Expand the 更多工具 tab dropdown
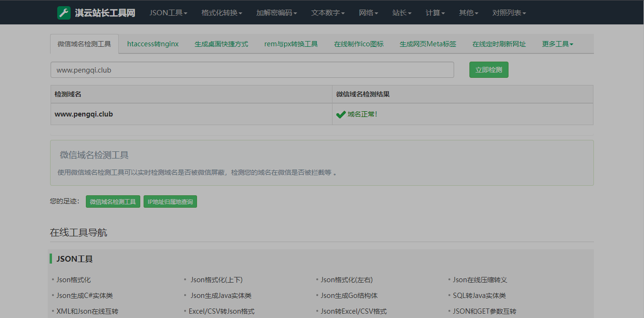644x318 pixels. [558, 44]
